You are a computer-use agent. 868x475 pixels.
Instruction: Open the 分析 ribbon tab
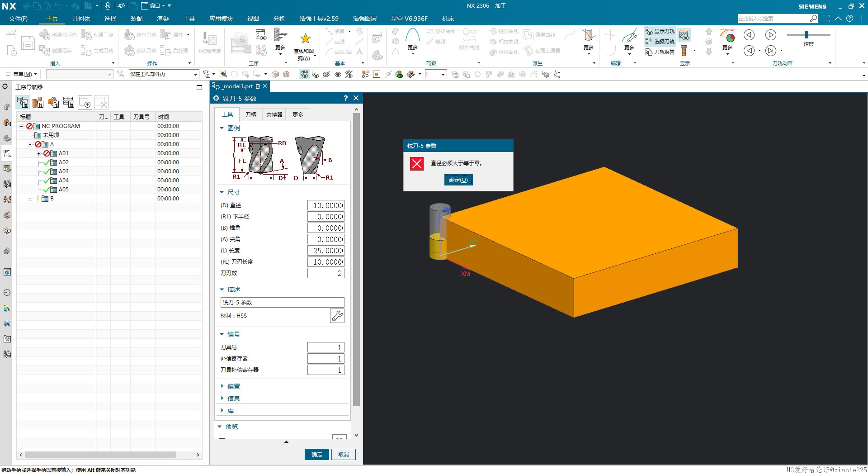pos(279,19)
